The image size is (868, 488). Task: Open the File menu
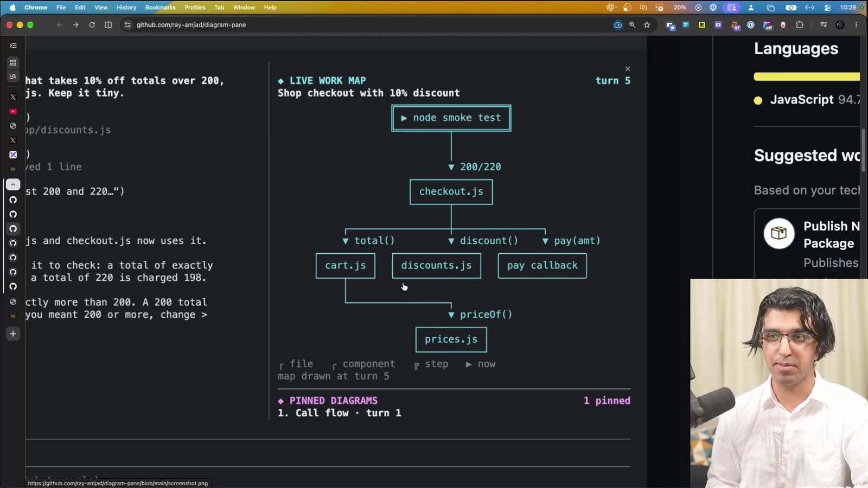point(61,8)
